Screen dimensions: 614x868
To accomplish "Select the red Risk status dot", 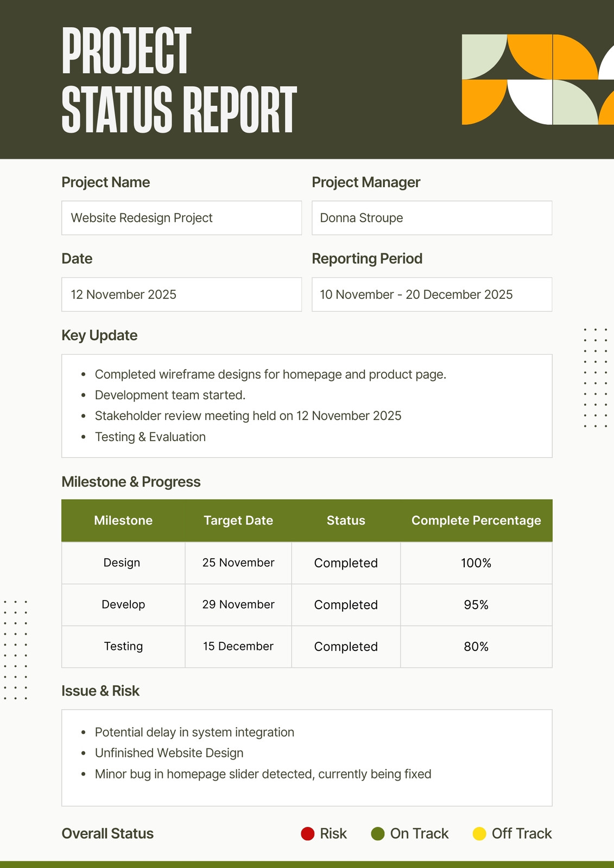I will pos(308,834).
